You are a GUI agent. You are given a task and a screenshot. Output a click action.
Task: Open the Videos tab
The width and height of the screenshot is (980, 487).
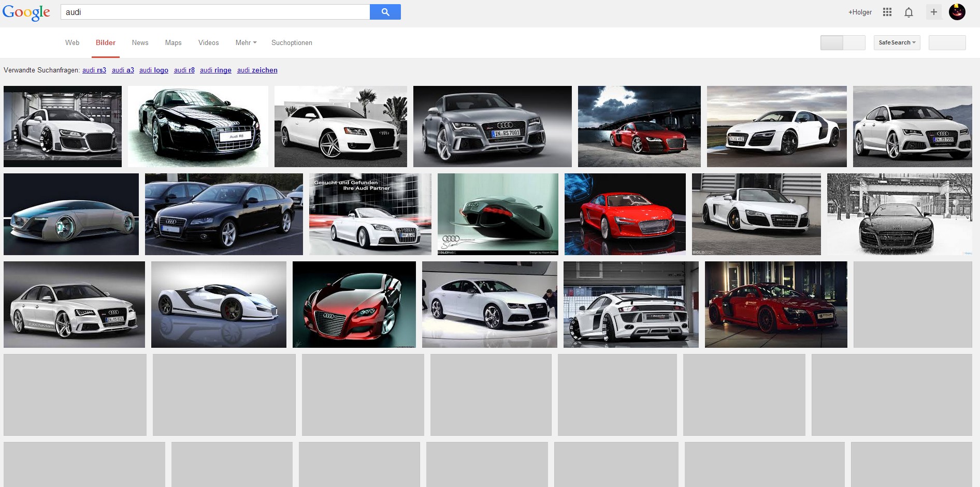(208, 42)
